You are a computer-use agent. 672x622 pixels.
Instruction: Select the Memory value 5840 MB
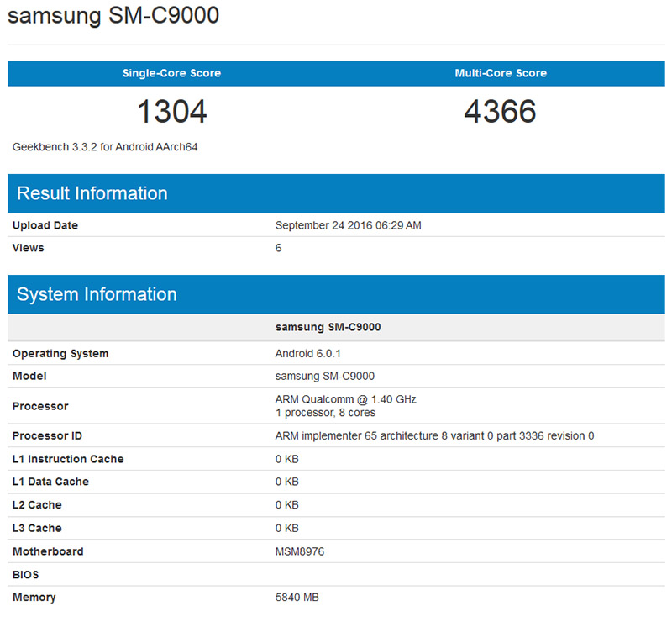click(x=298, y=597)
